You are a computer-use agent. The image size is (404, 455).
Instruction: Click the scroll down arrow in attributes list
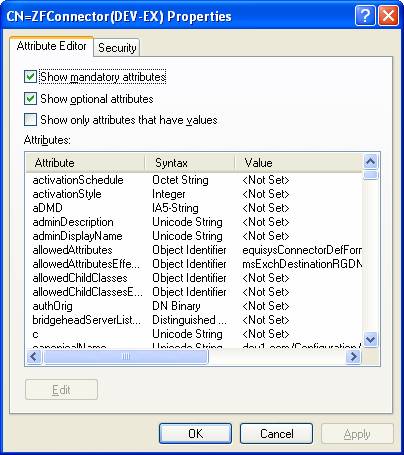(x=370, y=340)
